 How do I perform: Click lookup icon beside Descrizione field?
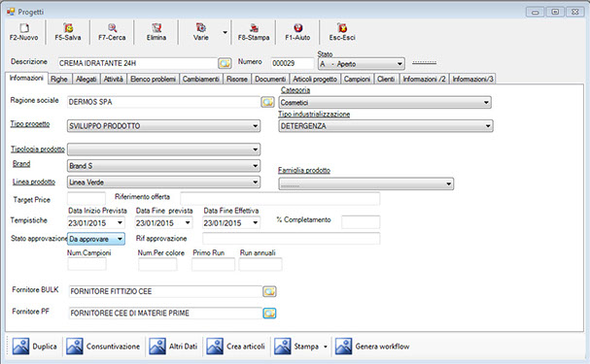pyautogui.click(x=225, y=63)
